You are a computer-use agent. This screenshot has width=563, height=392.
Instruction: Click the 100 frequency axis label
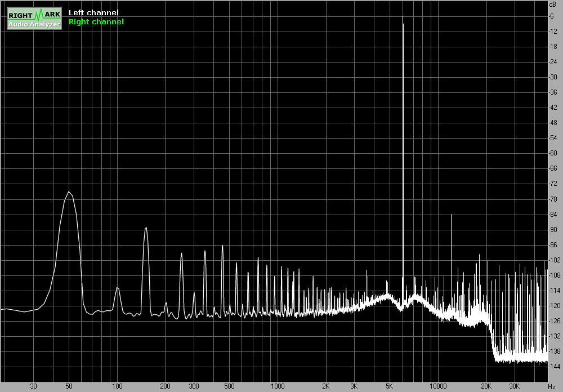click(x=117, y=386)
